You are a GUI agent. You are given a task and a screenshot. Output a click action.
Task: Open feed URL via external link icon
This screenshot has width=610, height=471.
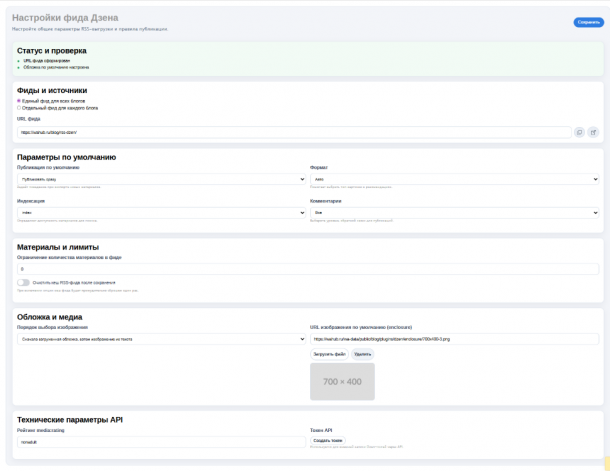point(593,132)
